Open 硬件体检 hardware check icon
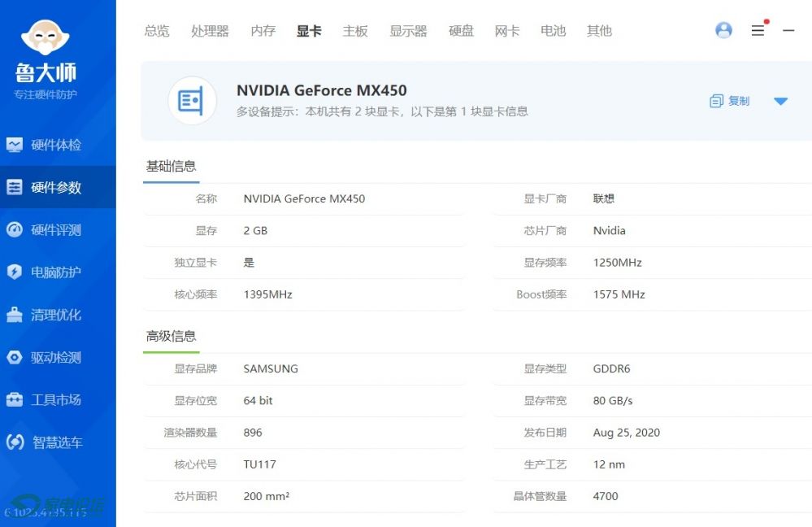 pos(15,145)
